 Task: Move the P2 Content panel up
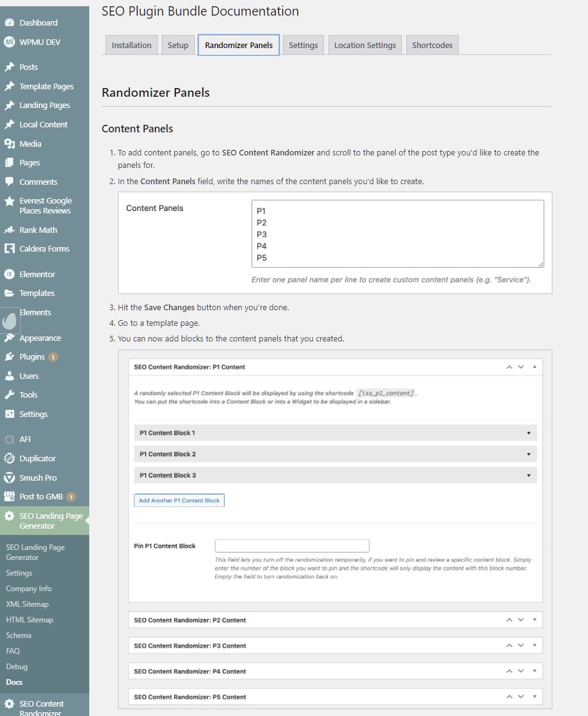tap(509, 620)
